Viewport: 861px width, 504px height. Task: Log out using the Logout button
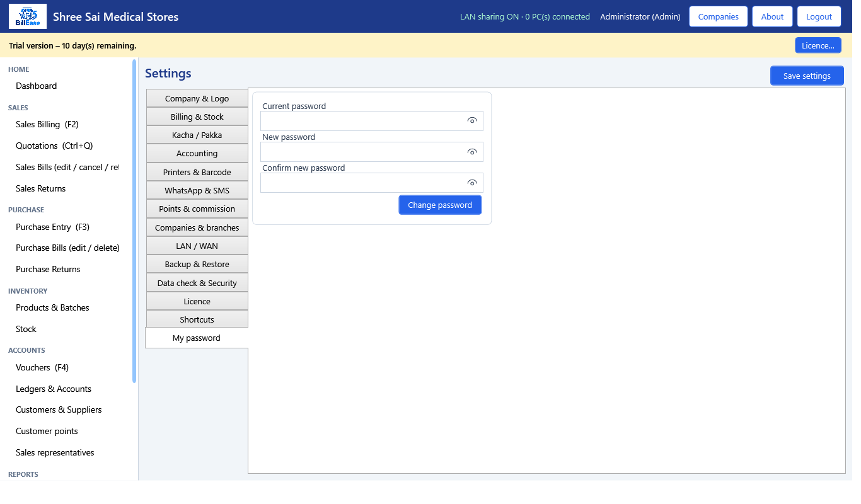(x=819, y=16)
